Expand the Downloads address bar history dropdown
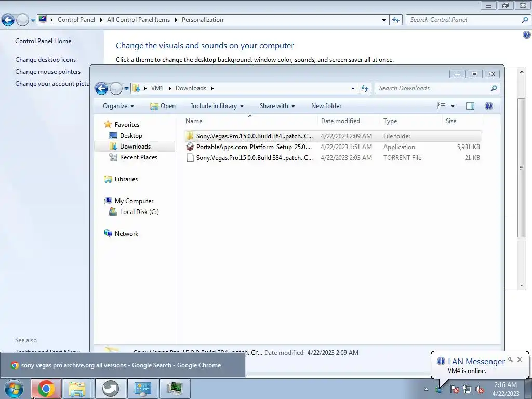The width and height of the screenshot is (532, 399). pos(353,88)
